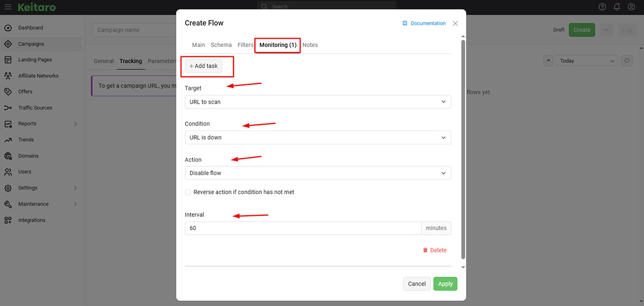Expand the Reports sidebar submenu
644x306 pixels.
tap(75, 124)
